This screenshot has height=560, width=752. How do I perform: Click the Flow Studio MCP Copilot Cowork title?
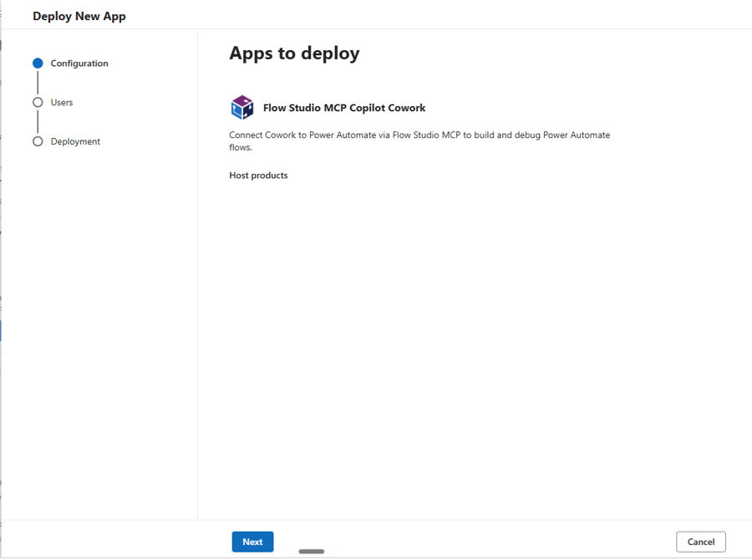tap(344, 108)
